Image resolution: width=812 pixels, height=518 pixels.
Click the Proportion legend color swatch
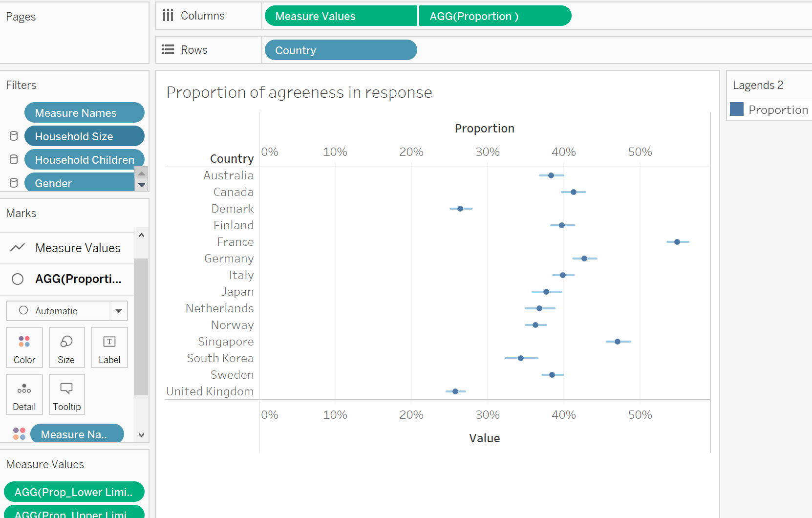coord(737,109)
